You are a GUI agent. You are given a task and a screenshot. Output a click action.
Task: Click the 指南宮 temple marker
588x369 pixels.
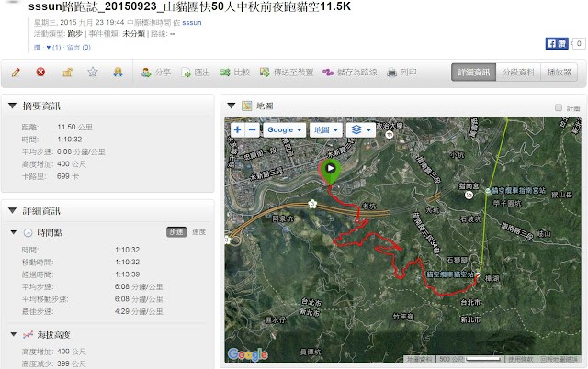click(x=469, y=195)
